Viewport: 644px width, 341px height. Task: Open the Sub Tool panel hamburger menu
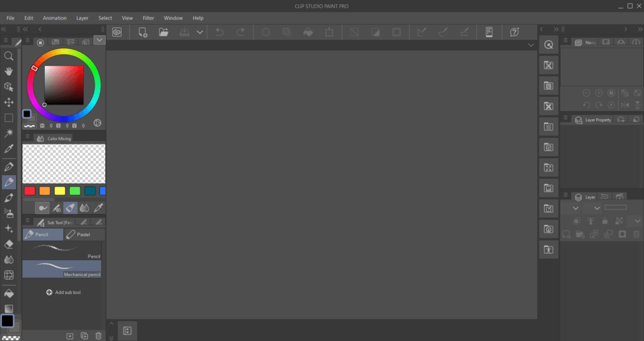coord(28,221)
